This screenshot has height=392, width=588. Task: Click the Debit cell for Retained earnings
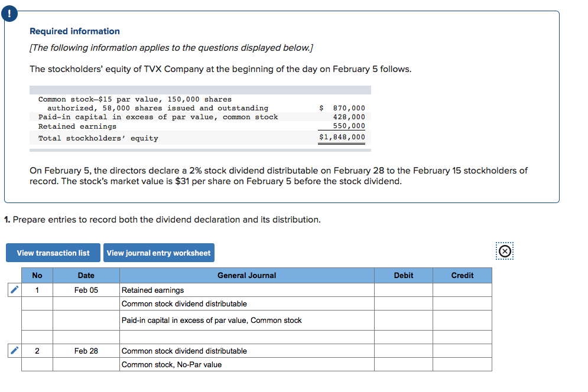coord(404,289)
